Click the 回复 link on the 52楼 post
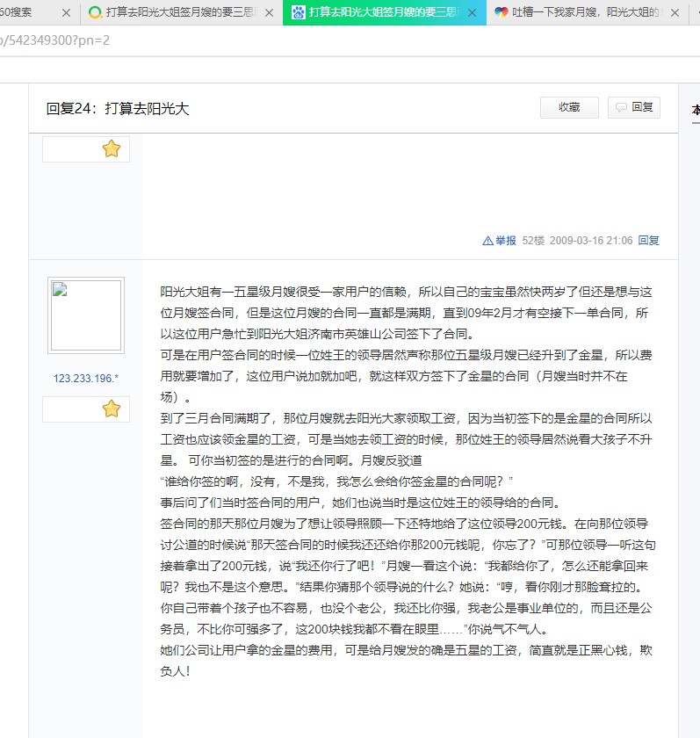This screenshot has height=738, width=700. (648, 241)
